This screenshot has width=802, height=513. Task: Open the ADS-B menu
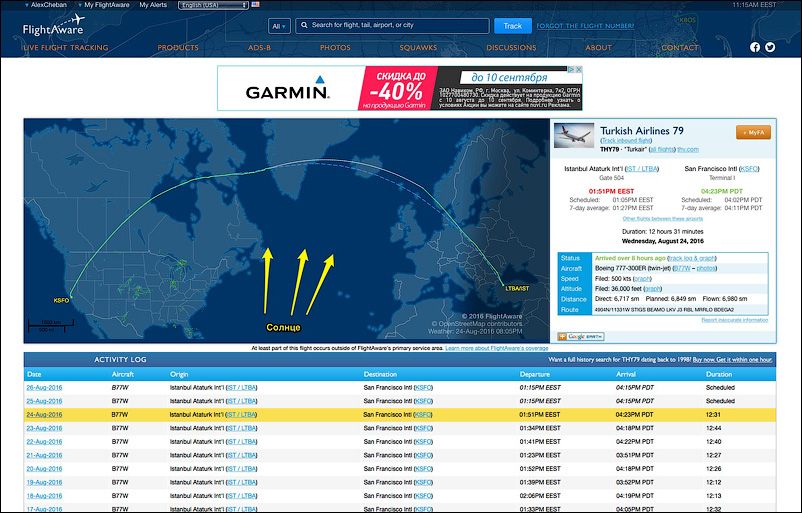pos(259,48)
